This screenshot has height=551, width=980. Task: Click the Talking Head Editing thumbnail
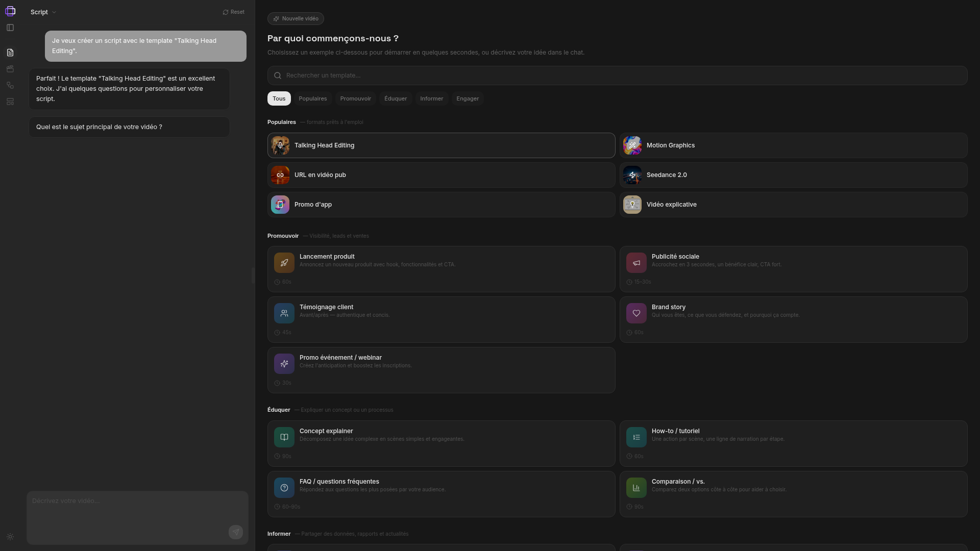coord(280,145)
